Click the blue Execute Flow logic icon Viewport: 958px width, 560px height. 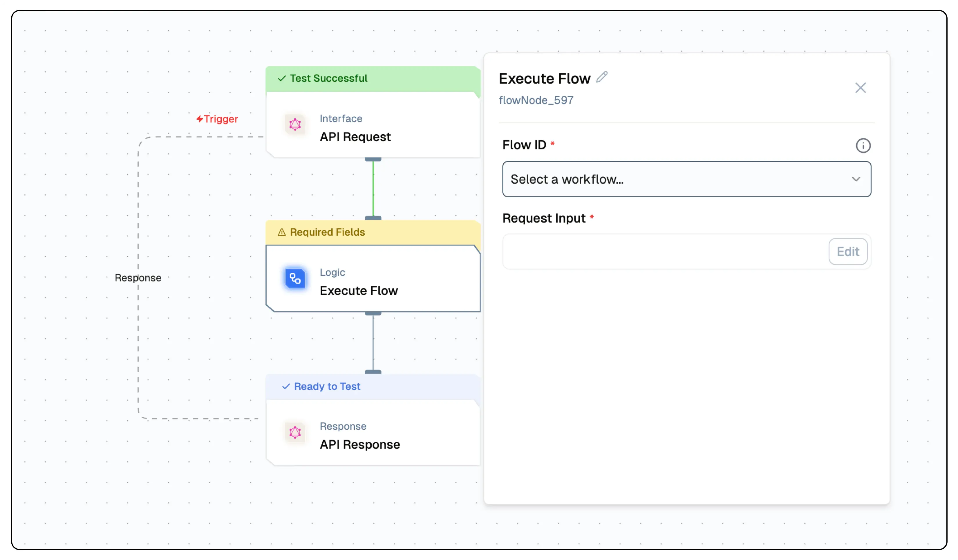(295, 279)
